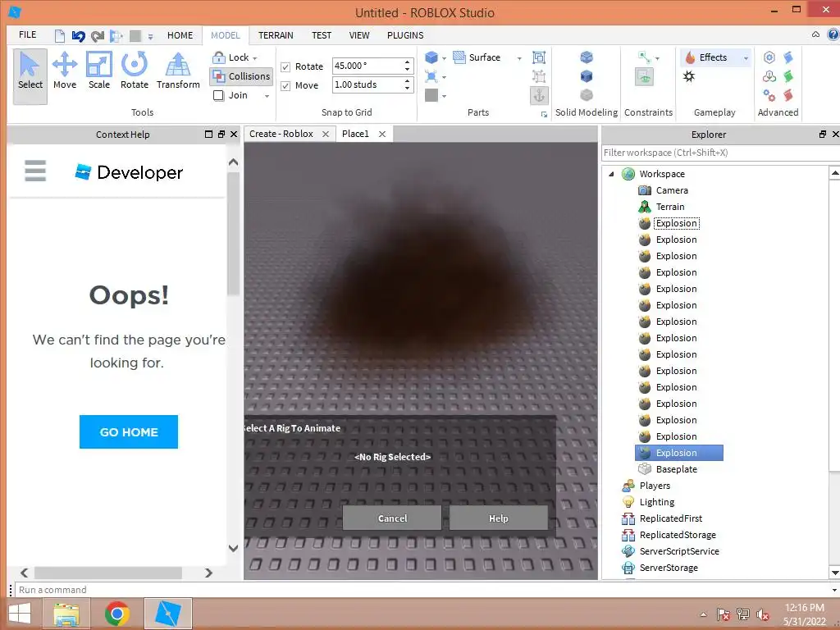Open the Part type dropdown arrow
The width and height of the screenshot is (840, 630).
[444, 58]
